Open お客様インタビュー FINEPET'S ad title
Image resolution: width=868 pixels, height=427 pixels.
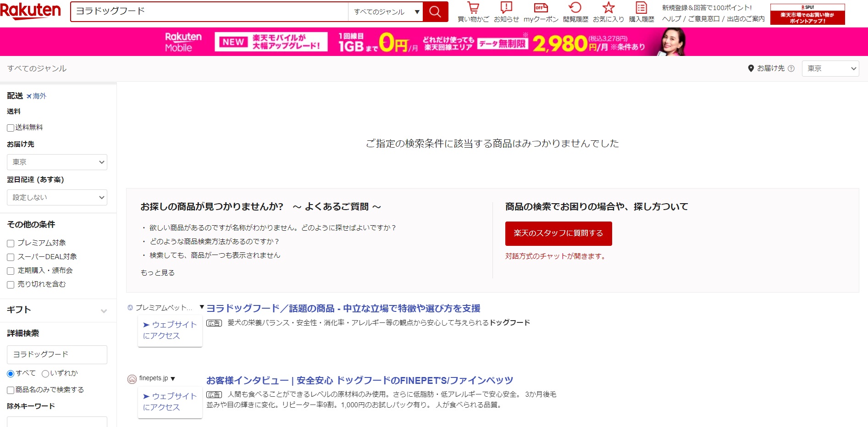tap(359, 381)
